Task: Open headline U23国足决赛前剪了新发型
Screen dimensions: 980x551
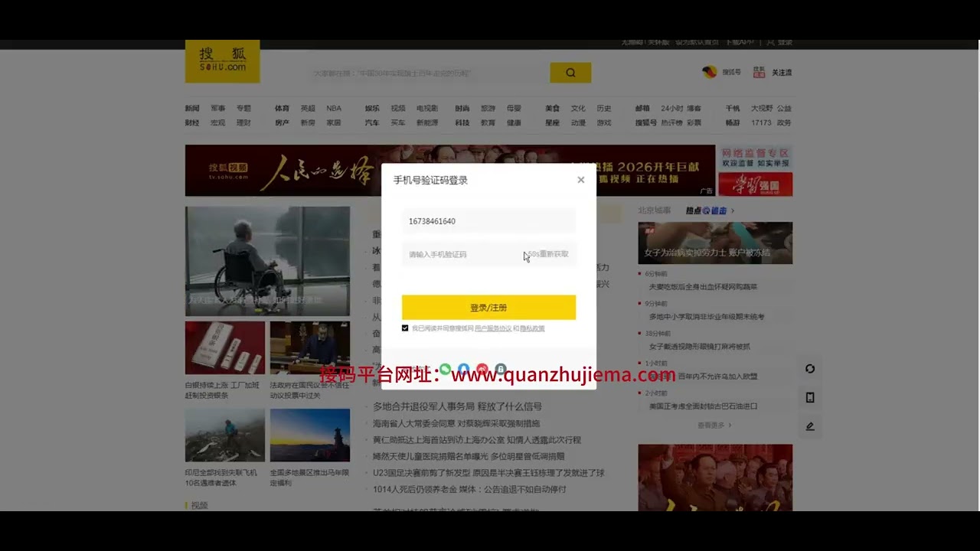Action: click(488, 473)
